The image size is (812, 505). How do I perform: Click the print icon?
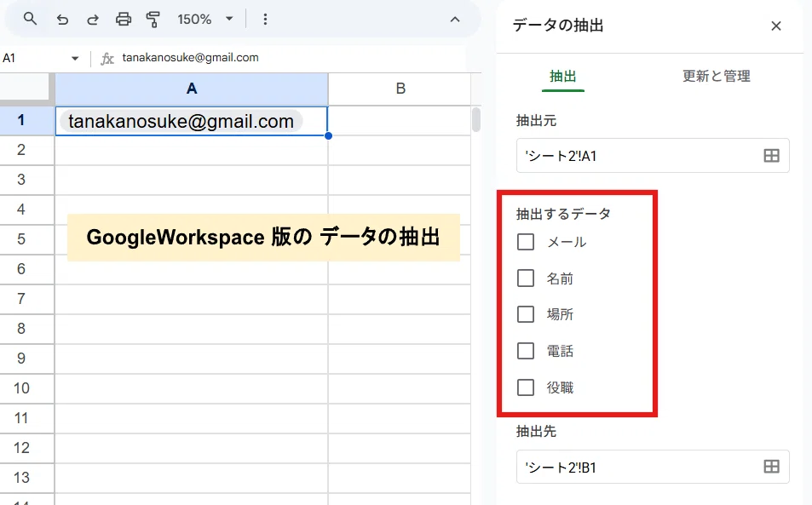point(124,20)
